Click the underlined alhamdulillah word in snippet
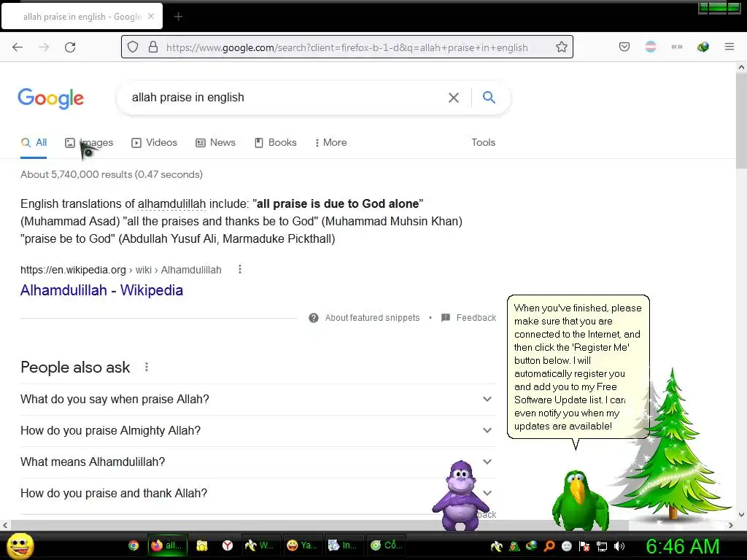Image resolution: width=747 pixels, height=560 pixels. pyautogui.click(x=171, y=204)
